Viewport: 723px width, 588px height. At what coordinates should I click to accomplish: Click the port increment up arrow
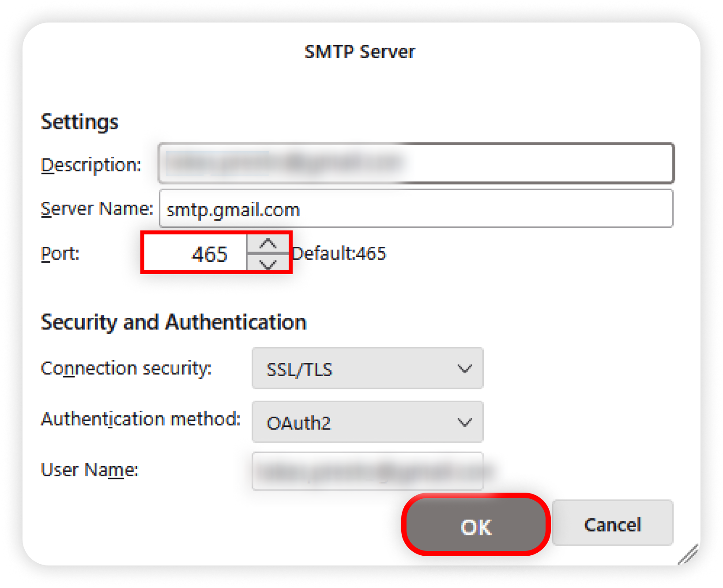pos(267,244)
